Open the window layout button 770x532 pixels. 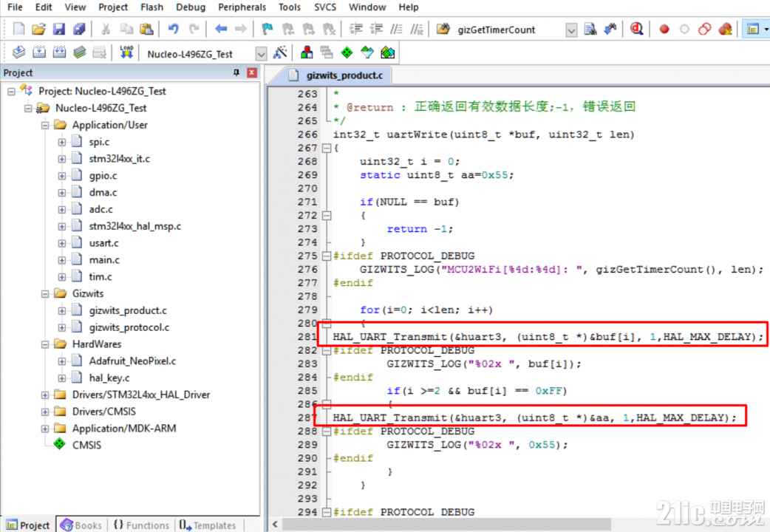click(x=753, y=29)
